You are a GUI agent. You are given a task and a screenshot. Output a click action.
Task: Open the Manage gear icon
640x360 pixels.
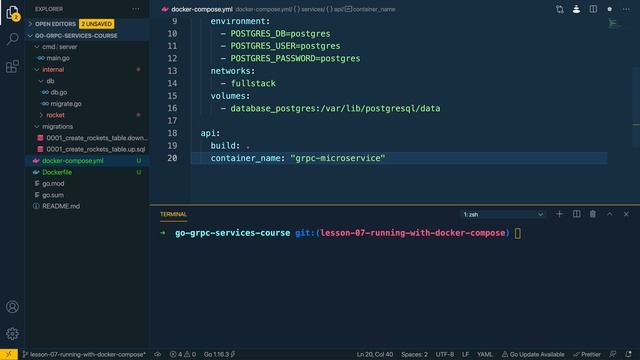[12, 333]
